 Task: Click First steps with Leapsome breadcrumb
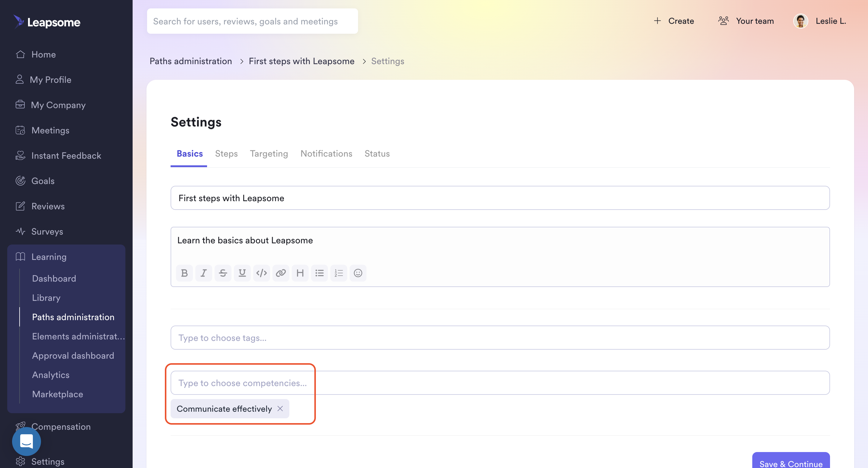[x=302, y=61]
